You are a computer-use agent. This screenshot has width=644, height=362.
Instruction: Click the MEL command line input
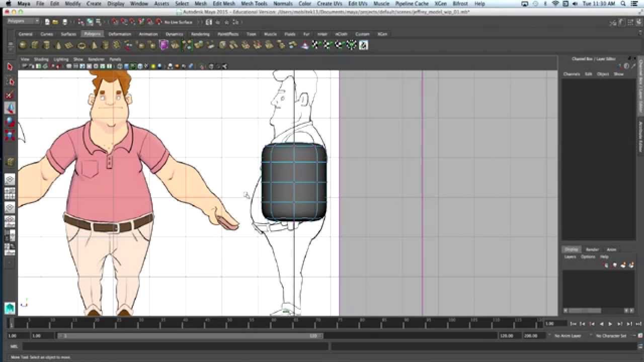point(175,346)
